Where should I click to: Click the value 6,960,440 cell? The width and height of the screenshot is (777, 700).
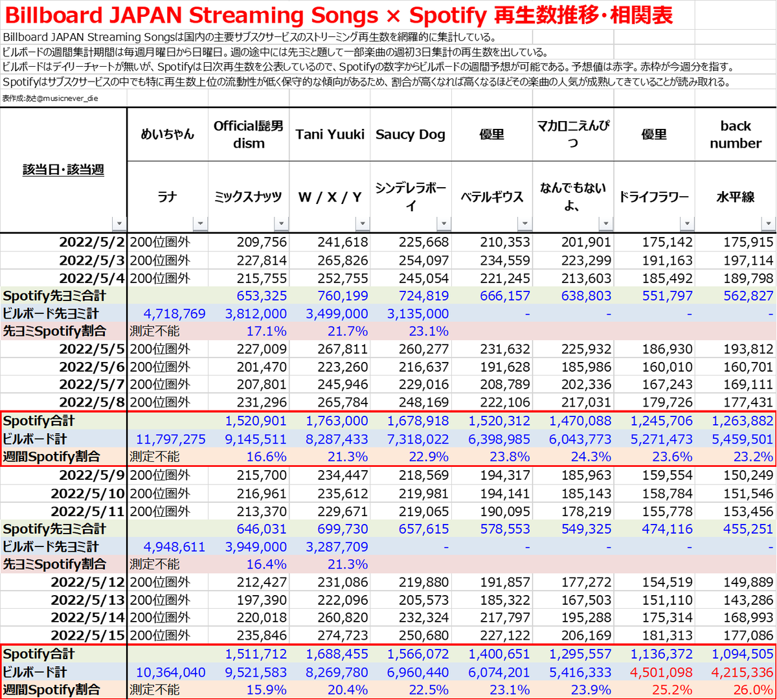[411, 672]
